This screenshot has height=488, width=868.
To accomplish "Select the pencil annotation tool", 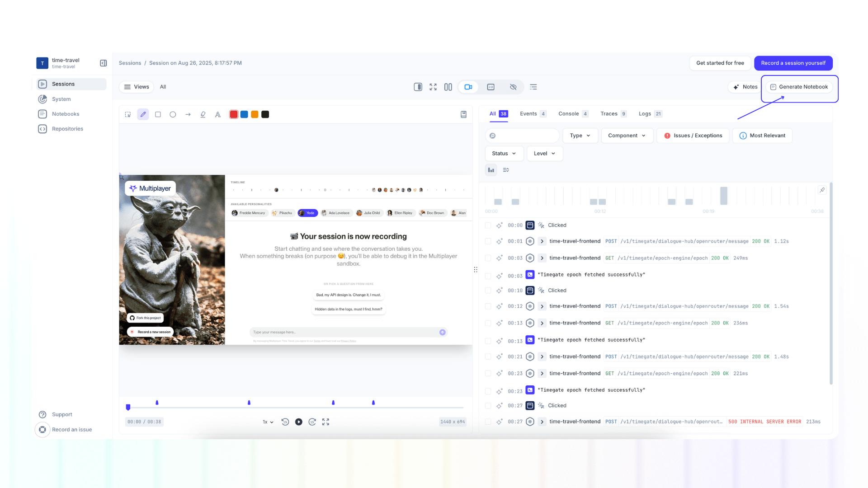I will [x=143, y=114].
